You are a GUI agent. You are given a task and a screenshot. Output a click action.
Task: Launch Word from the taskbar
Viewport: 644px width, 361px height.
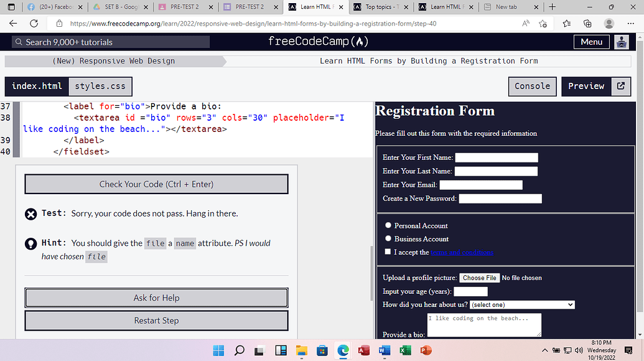pos(384,350)
